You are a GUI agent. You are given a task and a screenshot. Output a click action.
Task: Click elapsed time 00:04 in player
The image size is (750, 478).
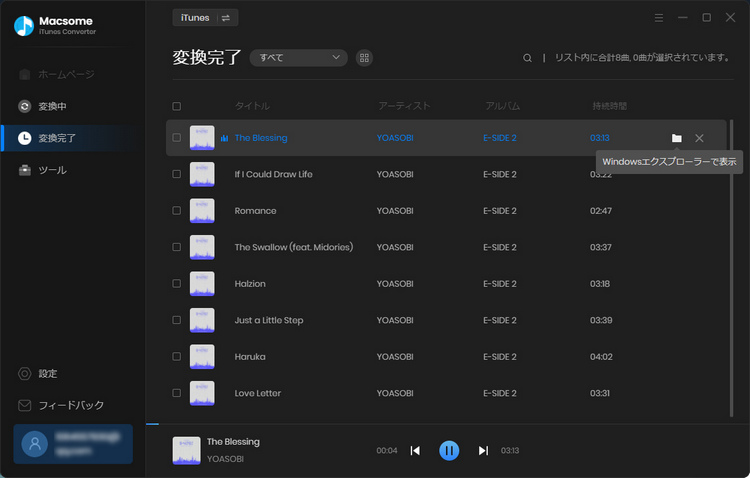[386, 451]
